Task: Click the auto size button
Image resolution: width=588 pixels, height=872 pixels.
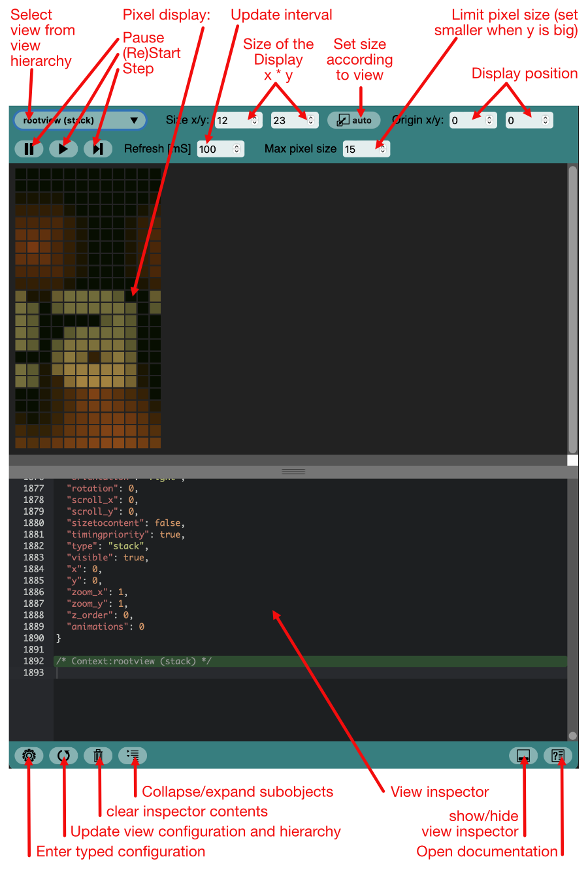Action: [x=354, y=120]
